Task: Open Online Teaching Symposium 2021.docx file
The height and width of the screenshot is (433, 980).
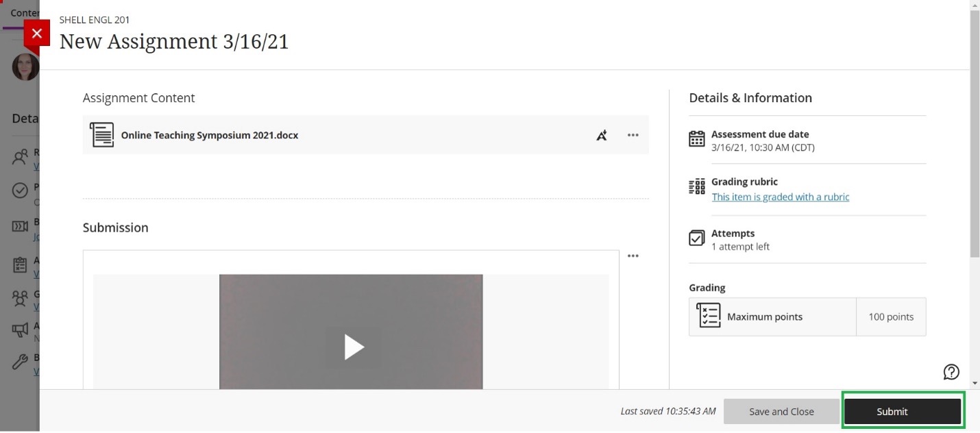Action: (209, 136)
